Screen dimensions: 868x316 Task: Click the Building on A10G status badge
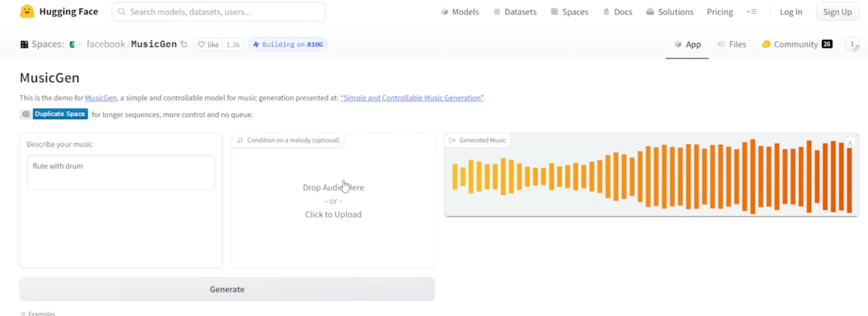pos(288,44)
